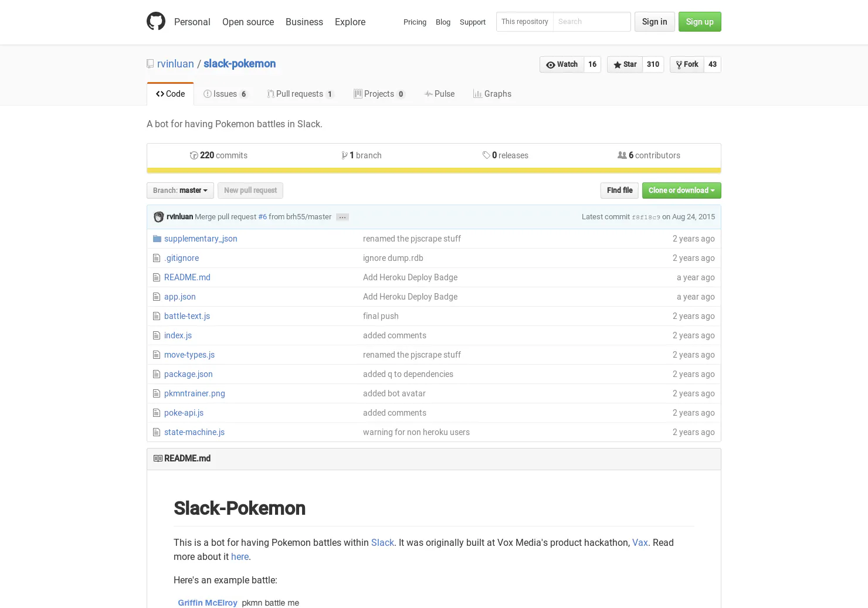View the 310 stargazers count
The width and height of the screenshot is (868, 608).
point(653,64)
